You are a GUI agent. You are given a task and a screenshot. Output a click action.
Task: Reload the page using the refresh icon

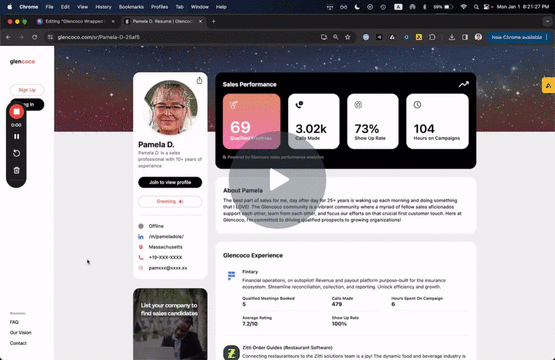pos(34,37)
